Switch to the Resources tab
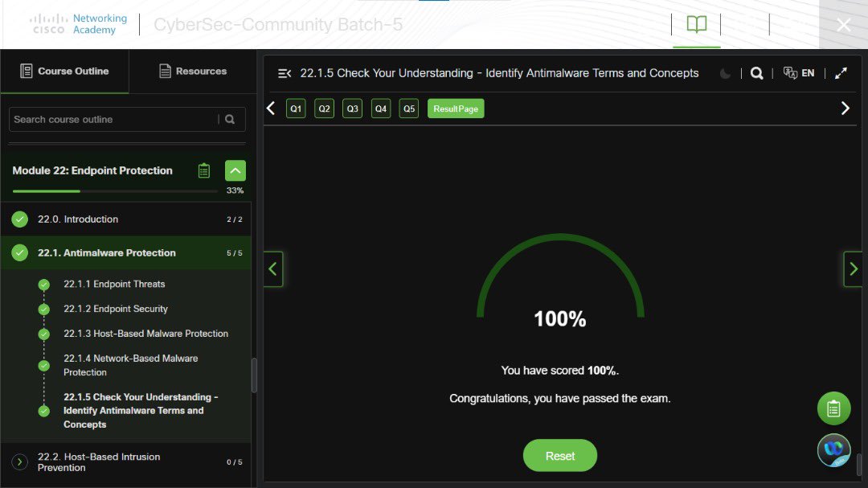This screenshot has height=488, width=868. coord(193,71)
